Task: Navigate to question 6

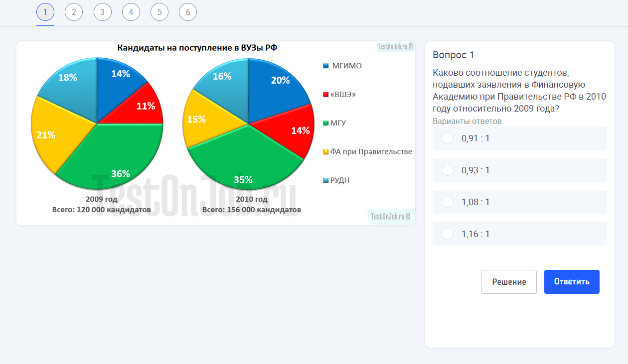Action: pos(188,12)
